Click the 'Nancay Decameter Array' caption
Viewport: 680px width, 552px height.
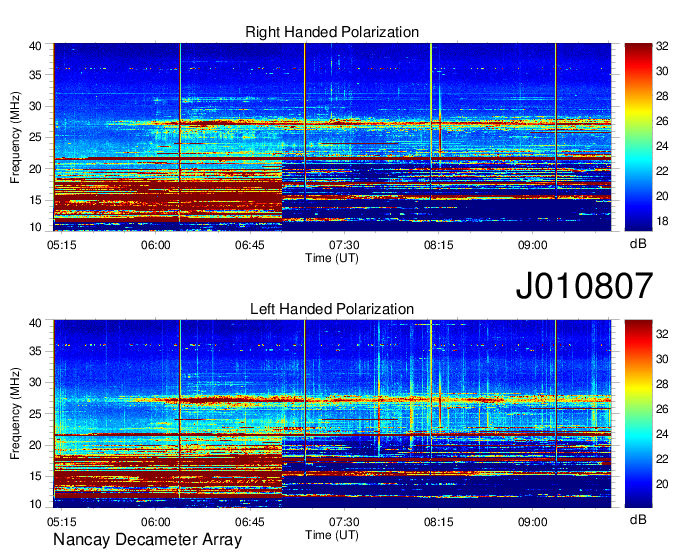147,539
